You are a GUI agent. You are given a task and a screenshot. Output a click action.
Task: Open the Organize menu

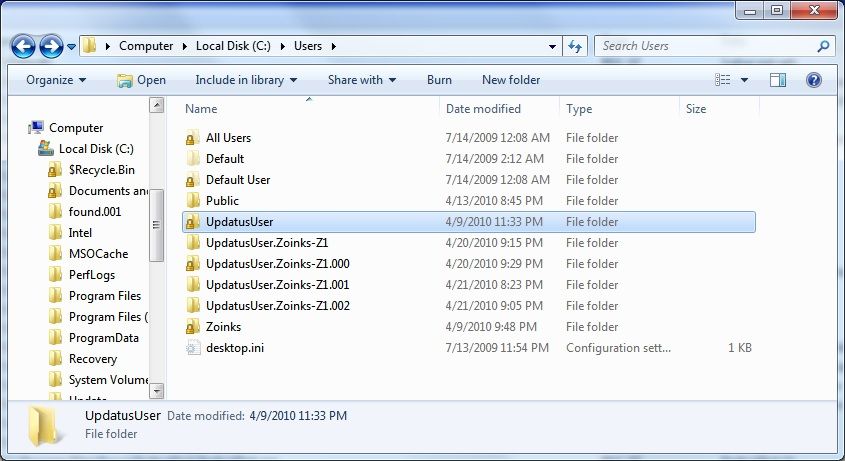[x=56, y=80]
